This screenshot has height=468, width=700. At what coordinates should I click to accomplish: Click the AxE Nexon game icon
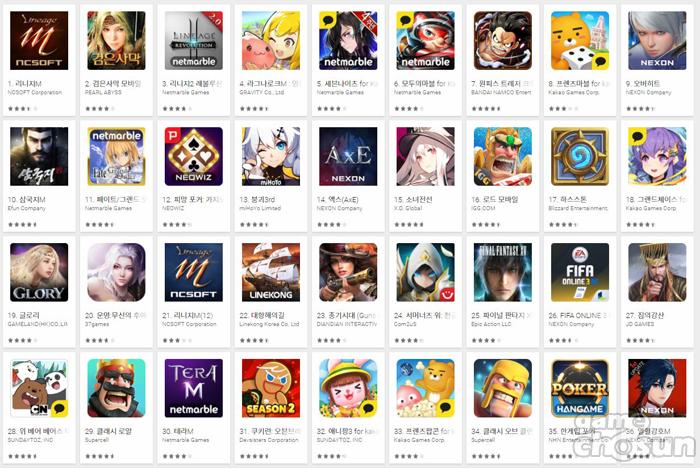click(x=348, y=156)
